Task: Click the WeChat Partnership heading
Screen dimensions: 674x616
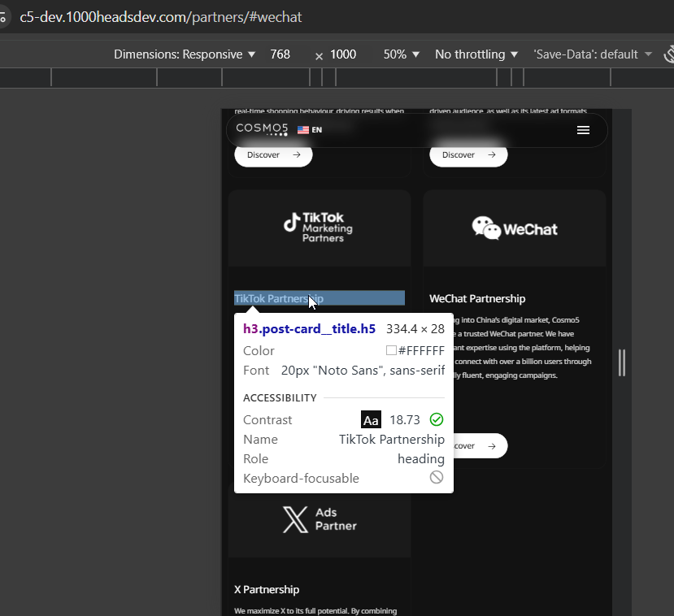Action: click(477, 298)
